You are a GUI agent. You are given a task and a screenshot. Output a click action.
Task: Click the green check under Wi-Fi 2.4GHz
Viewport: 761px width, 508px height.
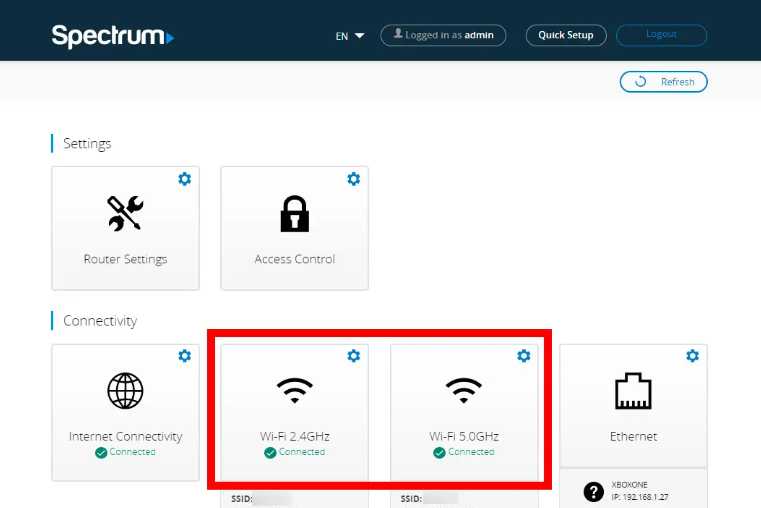(270, 453)
